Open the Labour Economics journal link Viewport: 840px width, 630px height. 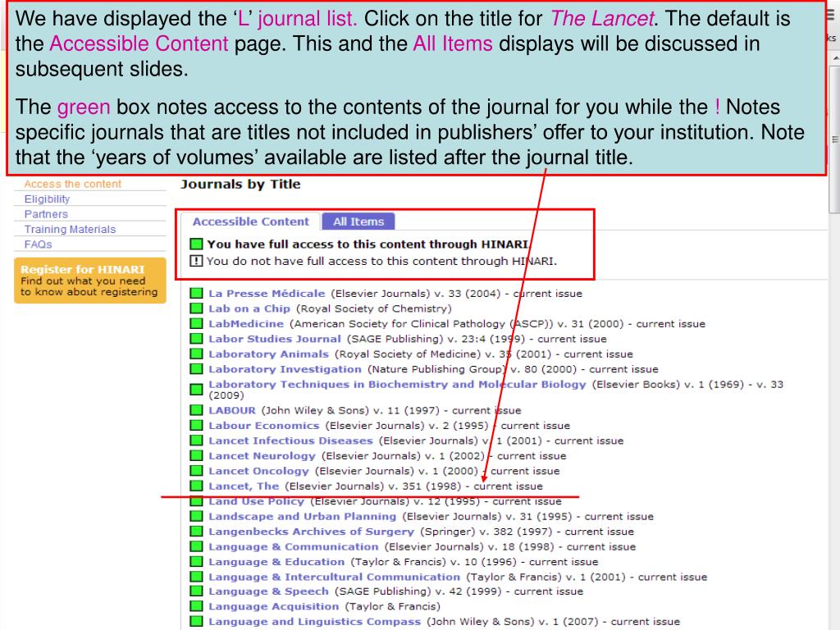click(263, 426)
